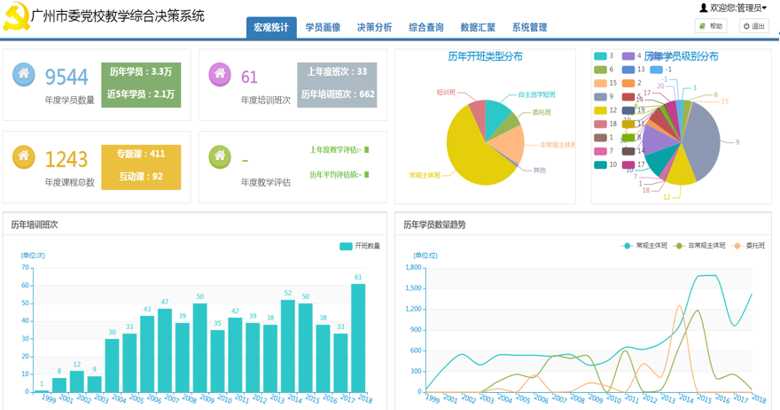Click the party emblem logo in header
780x410 pixels.
coord(15,17)
